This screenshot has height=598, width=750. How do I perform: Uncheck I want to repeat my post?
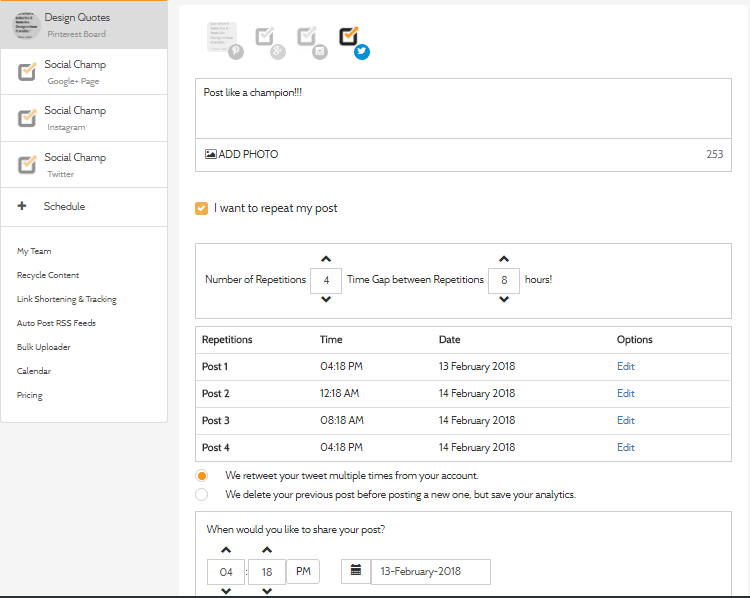[x=201, y=209]
